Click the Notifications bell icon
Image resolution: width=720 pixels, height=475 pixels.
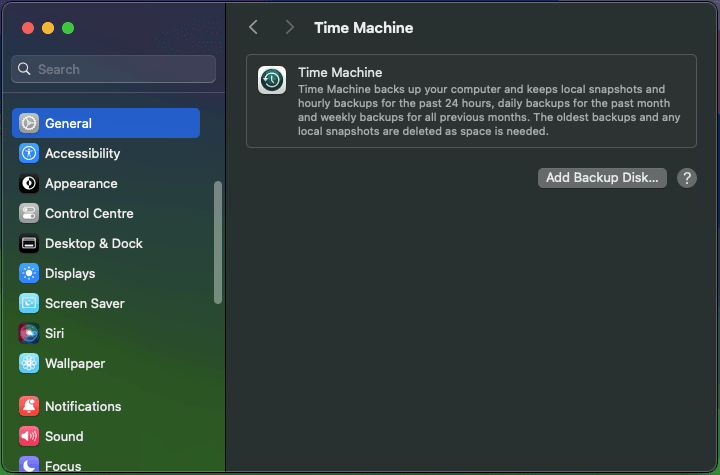point(29,406)
